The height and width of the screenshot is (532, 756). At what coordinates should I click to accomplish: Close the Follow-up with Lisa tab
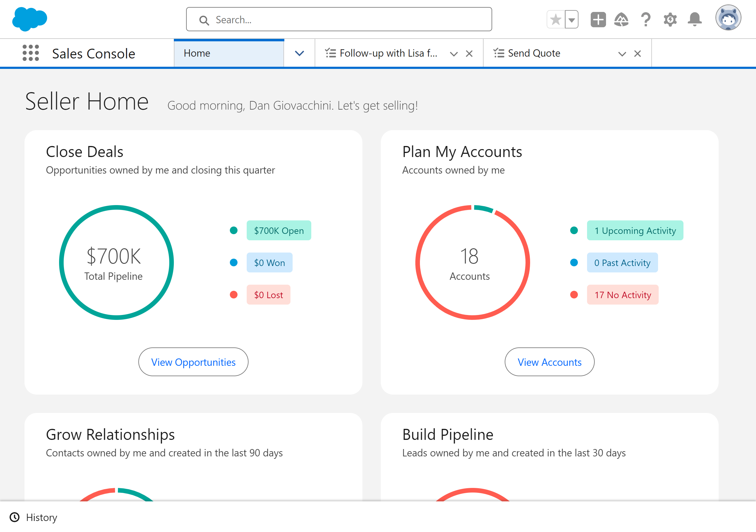point(469,54)
